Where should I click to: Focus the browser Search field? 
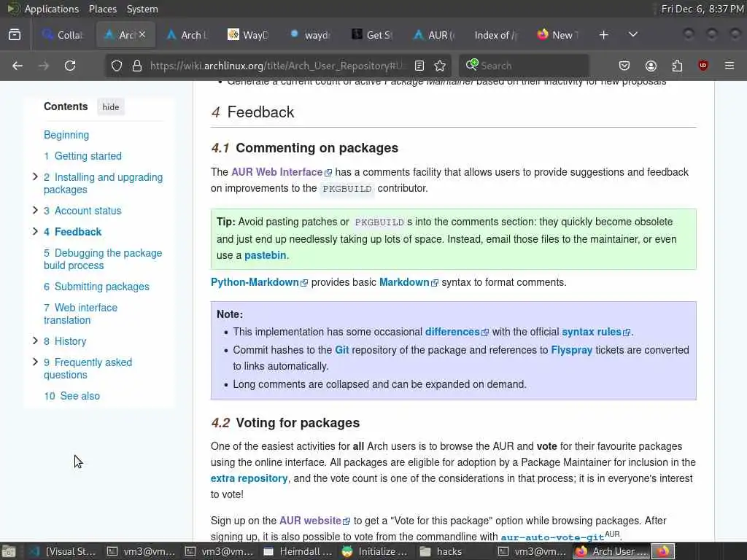pos(524,66)
